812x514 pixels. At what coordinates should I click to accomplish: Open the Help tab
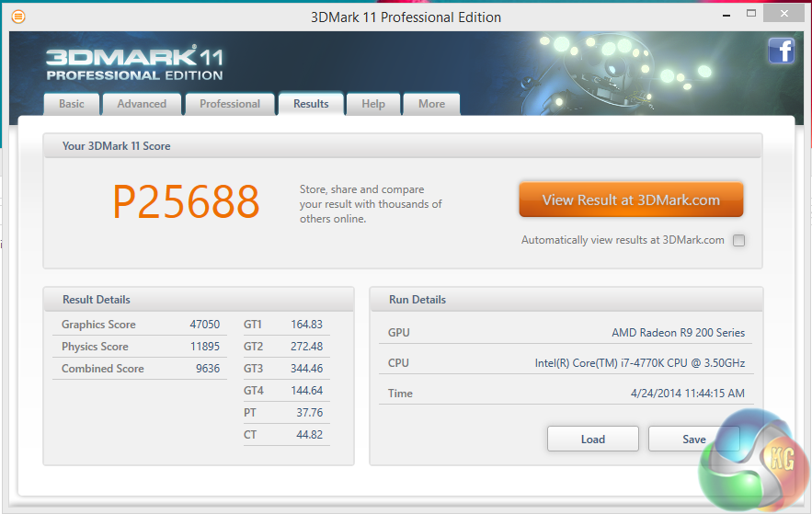tap(373, 104)
